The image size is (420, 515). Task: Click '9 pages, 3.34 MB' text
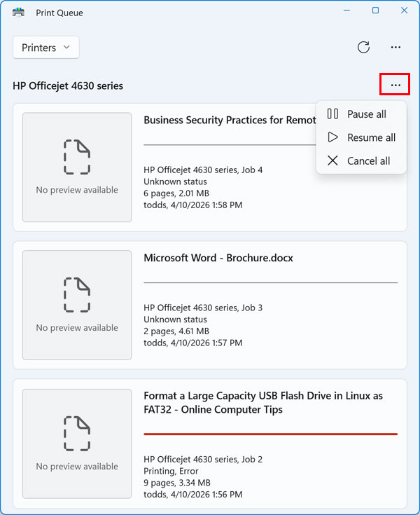point(177,483)
